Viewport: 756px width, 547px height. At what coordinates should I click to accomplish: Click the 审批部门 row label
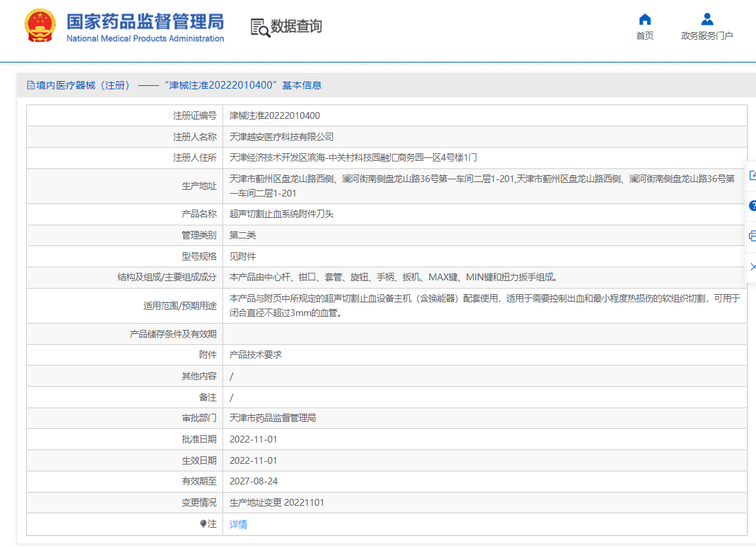[x=199, y=418]
